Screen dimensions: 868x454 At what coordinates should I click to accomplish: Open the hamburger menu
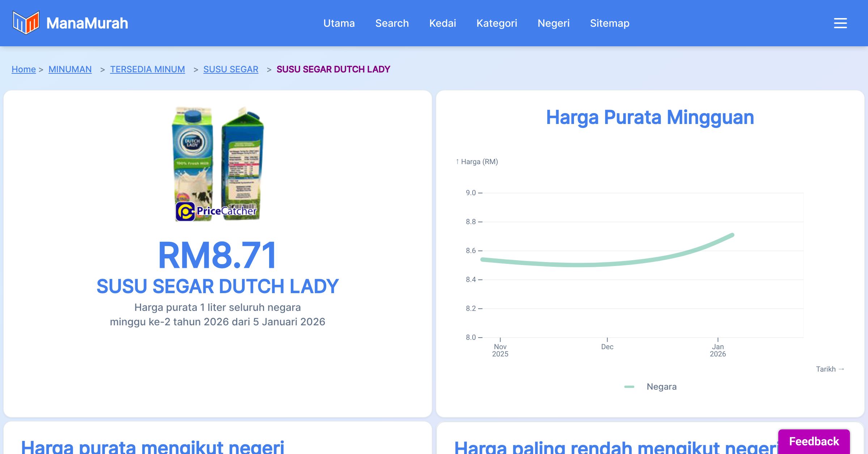840,23
